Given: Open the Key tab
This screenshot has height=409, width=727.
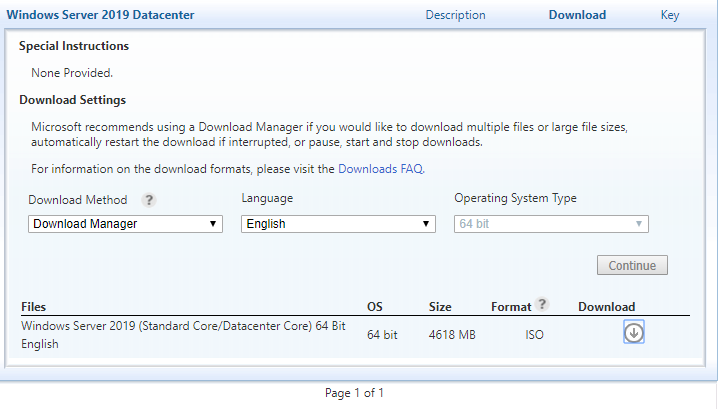Looking at the screenshot, I should (x=670, y=15).
